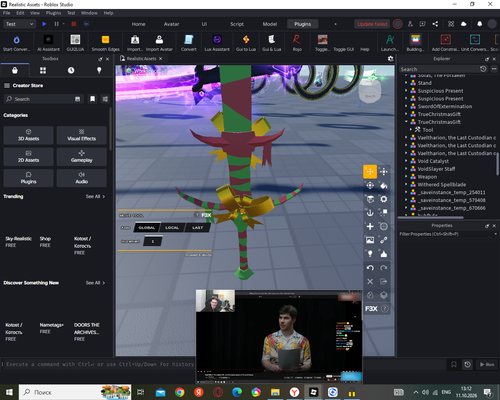Open the Import Avatar plugin
This screenshot has height=400, width=500.
pos(159,43)
